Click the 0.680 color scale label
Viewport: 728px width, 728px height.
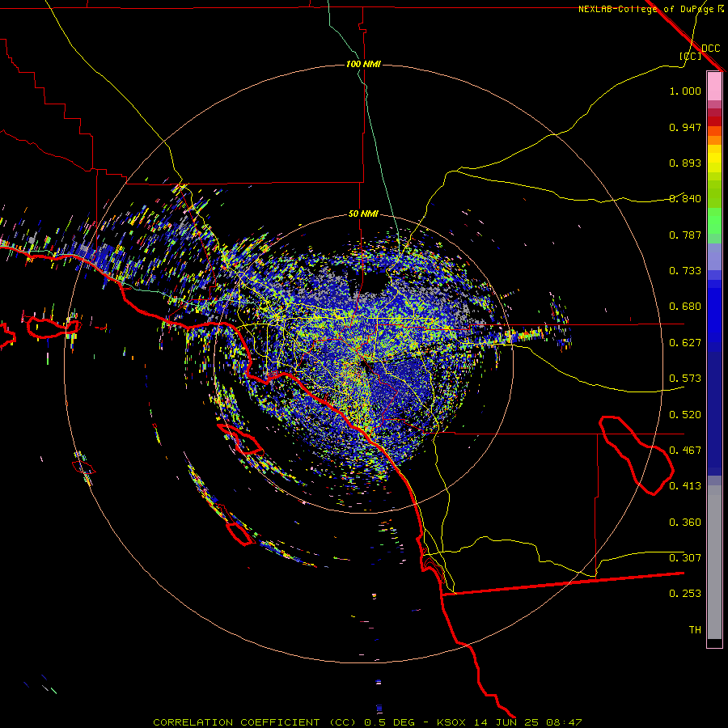tap(685, 307)
